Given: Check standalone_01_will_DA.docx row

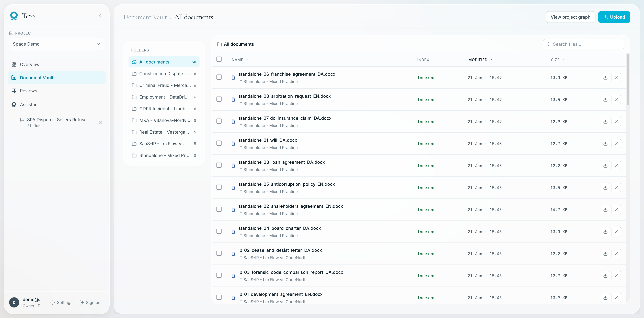Looking at the screenshot, I should tap(219, 143).
